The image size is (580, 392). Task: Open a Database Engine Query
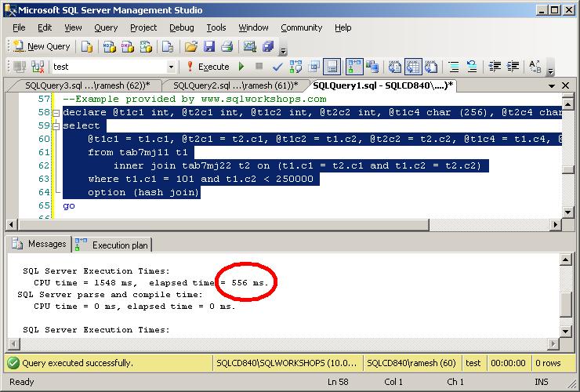tap(87, 46)
